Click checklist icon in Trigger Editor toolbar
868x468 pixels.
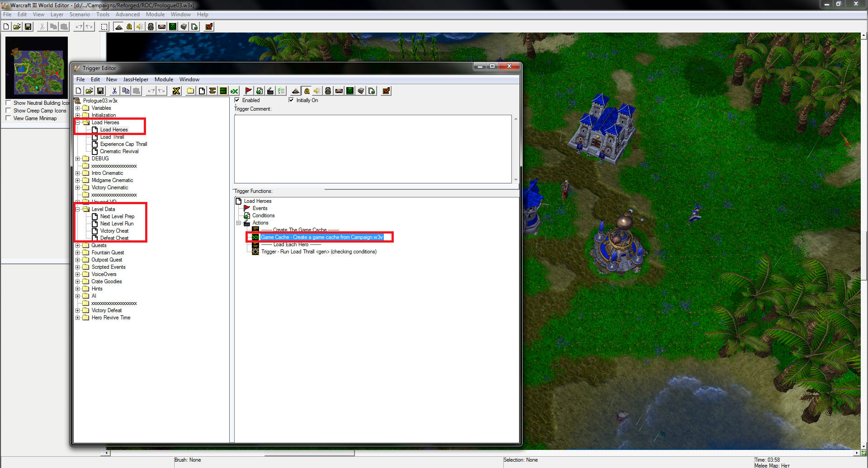pos(281,91)
